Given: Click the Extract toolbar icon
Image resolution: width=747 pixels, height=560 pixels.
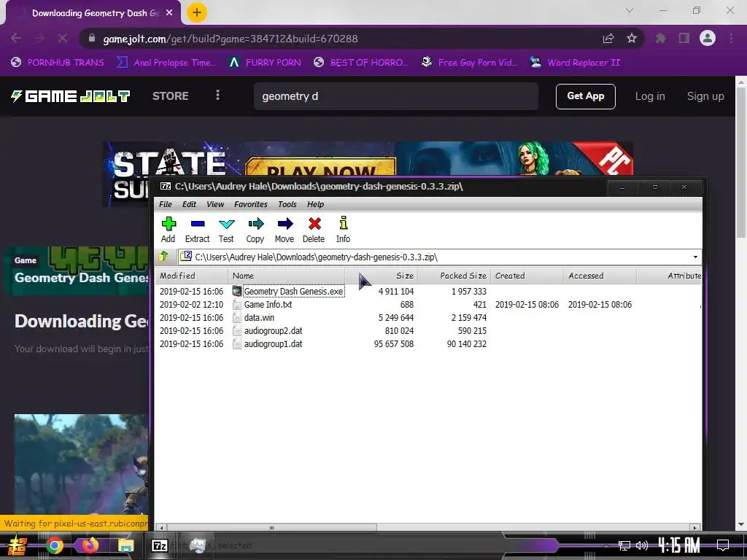Looking at the screenshot, I should click(197, 230).
